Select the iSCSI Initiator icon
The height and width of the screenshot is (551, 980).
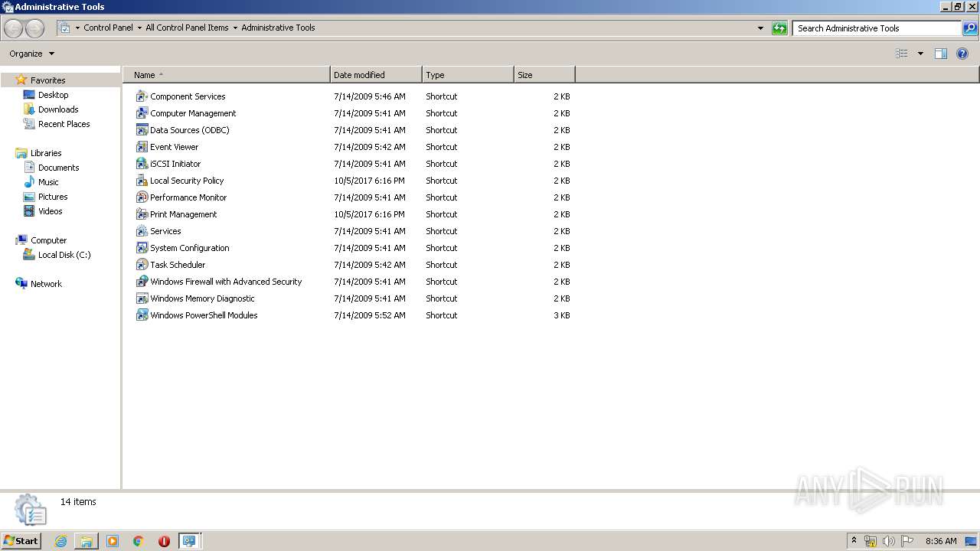(142, 164)
